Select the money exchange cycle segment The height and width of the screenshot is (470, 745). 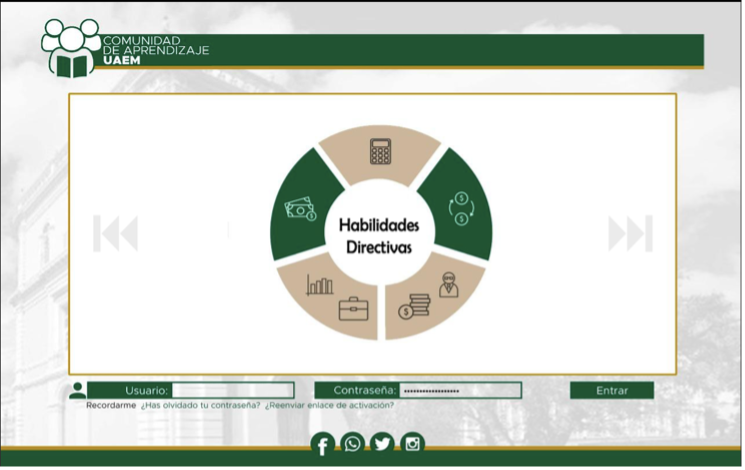[458, 207]
